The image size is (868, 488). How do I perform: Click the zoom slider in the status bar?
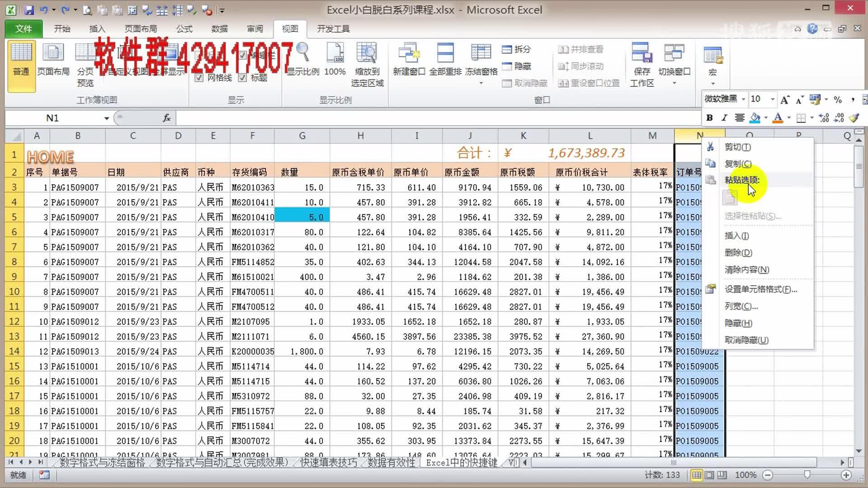pos(807,475)
